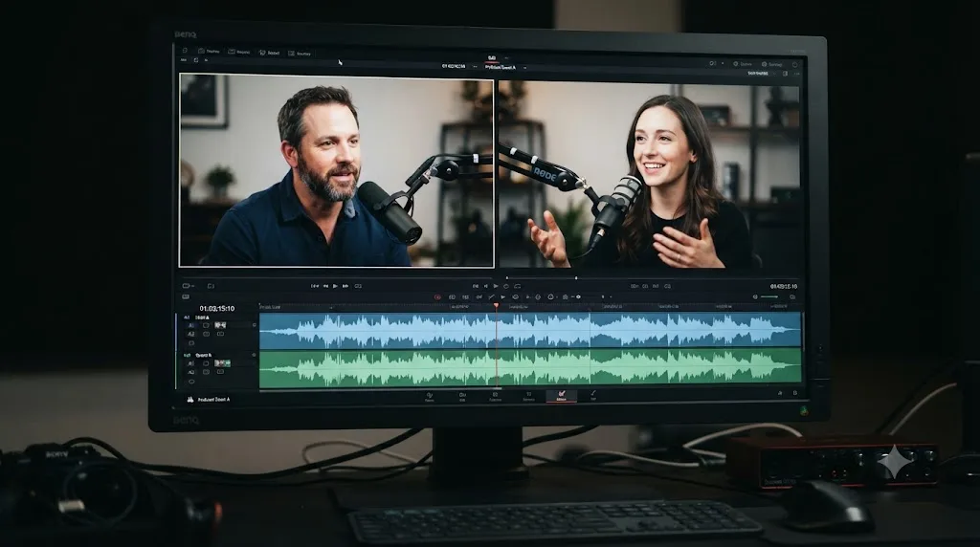The width and height of the screenshot is (980, 547).
Task: Open the highlighted red page tab in bottom bar
Action: tap(561, 395)
